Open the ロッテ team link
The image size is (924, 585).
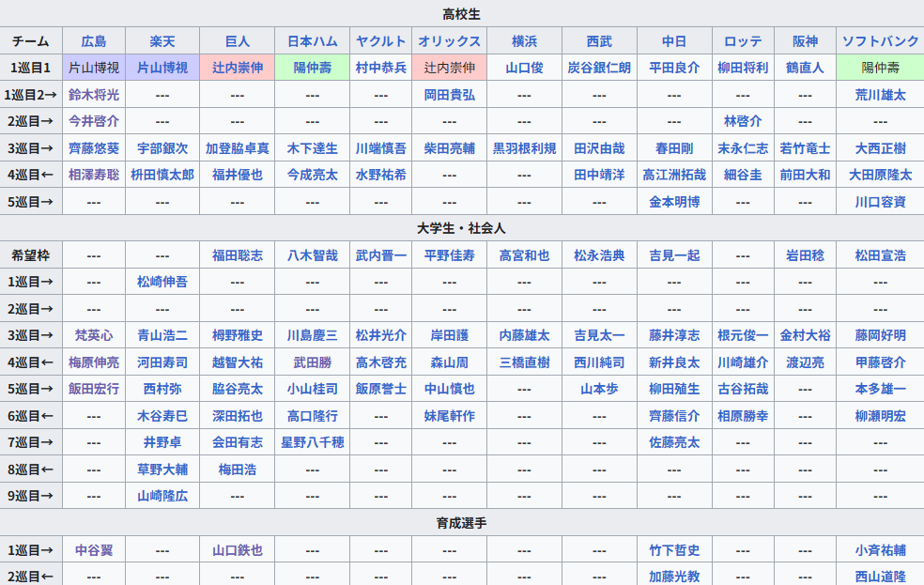click(743, 41)
